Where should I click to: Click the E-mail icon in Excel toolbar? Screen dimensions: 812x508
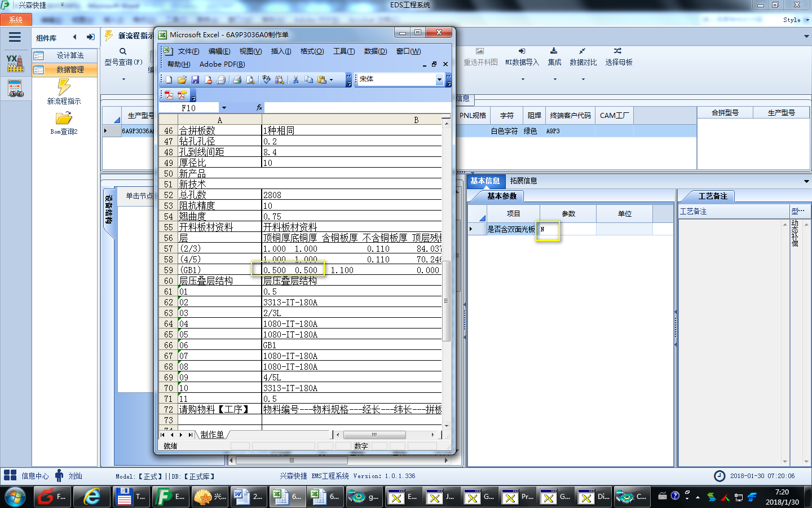pos(222,80)
